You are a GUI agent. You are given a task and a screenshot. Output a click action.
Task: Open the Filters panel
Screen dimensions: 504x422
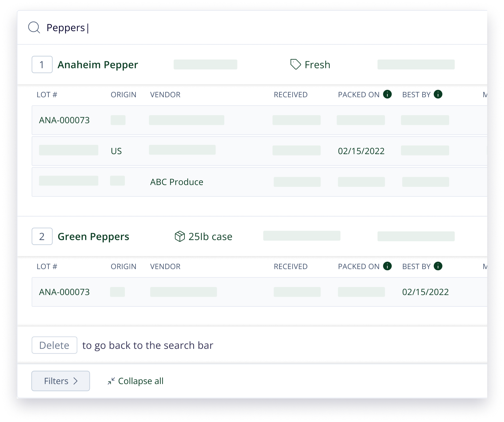point(61,381)
